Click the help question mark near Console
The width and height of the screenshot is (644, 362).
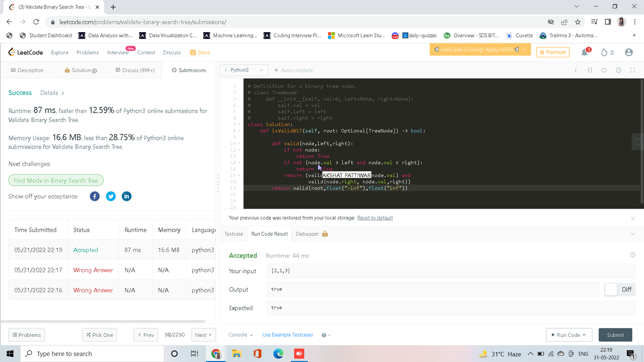click(324, 335)
